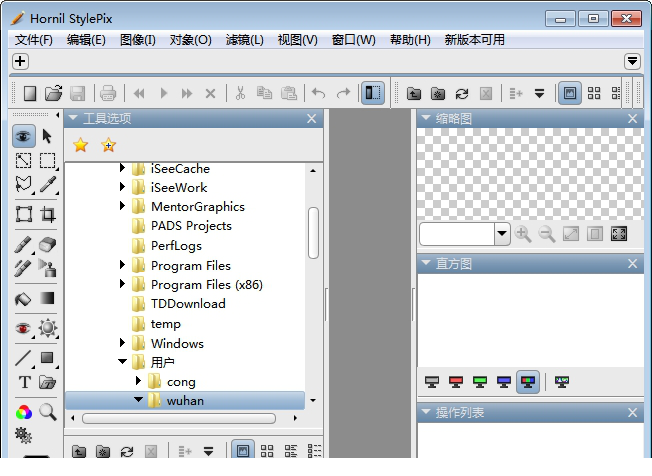This screenshot has width=652, height=476.
Task: Click the 新版本可用 link
Action: [x=474, y=40]
